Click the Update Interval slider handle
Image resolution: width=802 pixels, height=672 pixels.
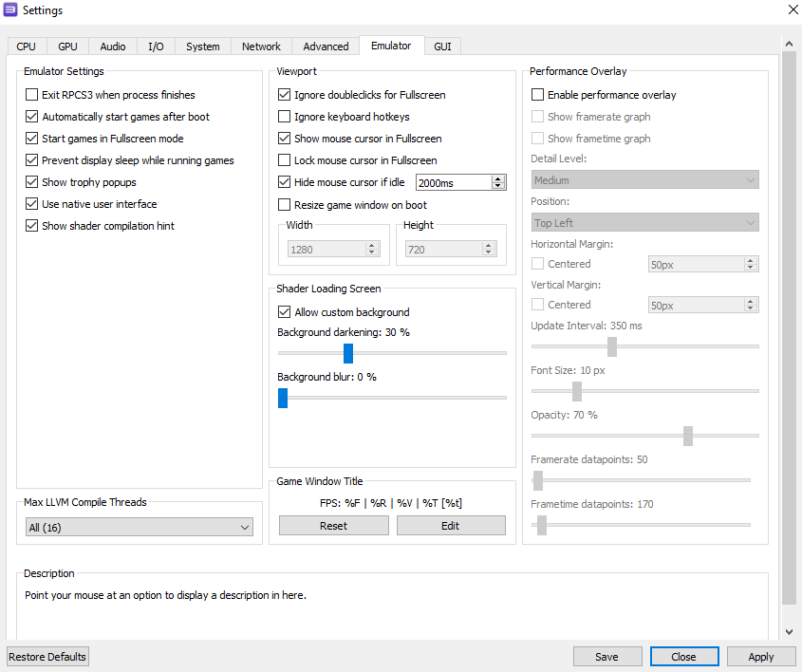pos(612,346)
